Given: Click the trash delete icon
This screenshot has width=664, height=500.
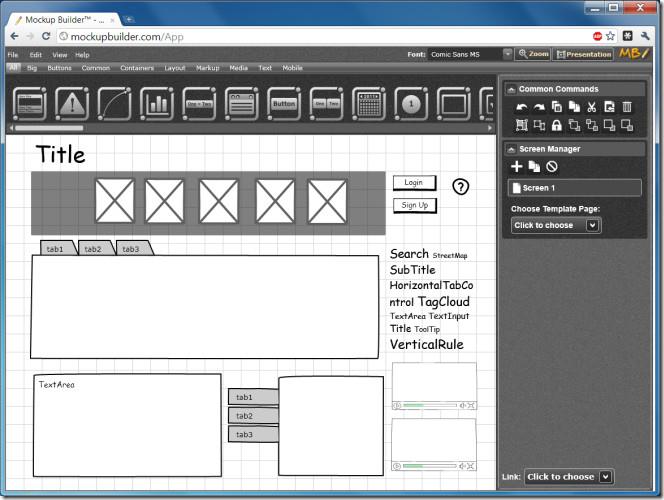Looking at the screenshot, I should (x=627, y=107).
